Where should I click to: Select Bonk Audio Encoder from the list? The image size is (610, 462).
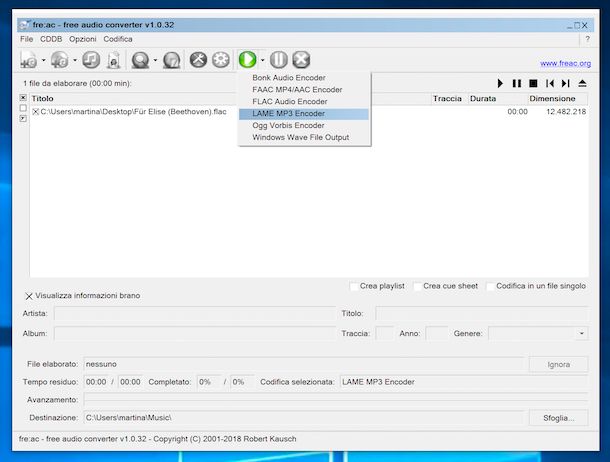coord(304,78)
